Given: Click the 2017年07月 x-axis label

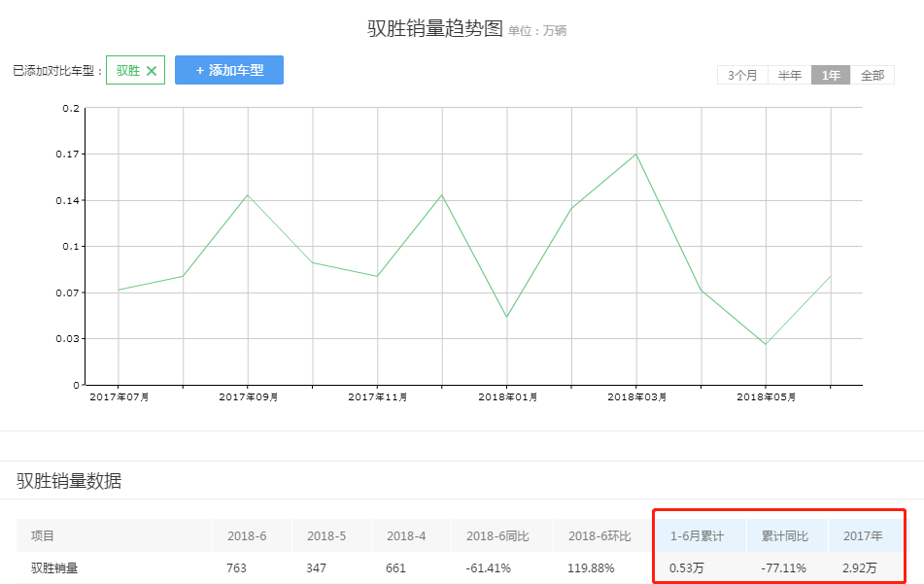Looking at the screenshot, I should (x=120, y=397).
